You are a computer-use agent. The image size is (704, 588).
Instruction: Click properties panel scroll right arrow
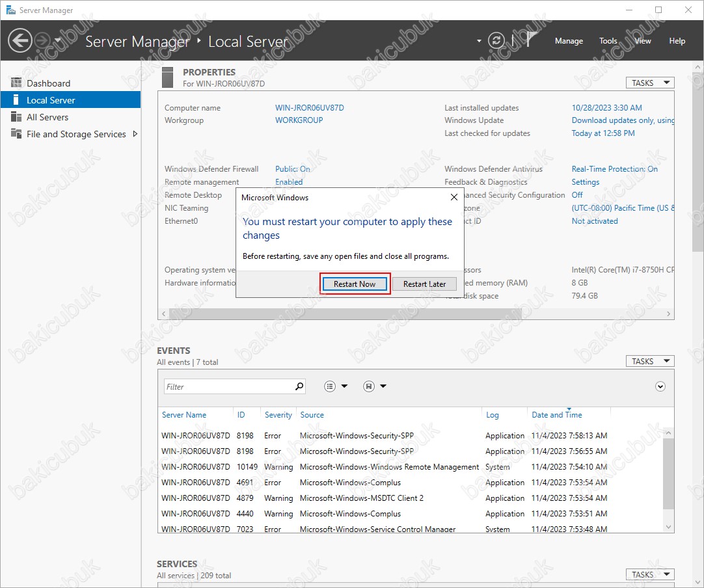click(668, 314)
